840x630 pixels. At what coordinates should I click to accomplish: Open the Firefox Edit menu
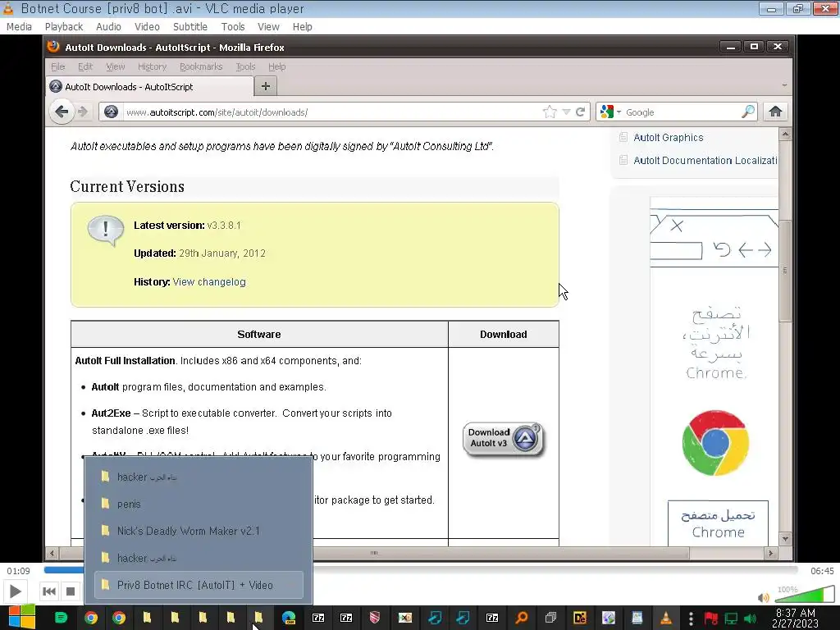point(85,66)
